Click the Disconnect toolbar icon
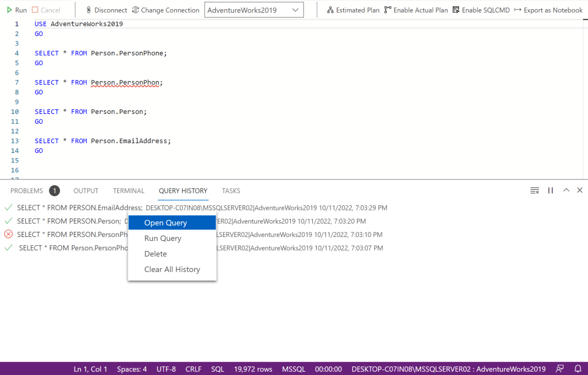 click(89, 10)
